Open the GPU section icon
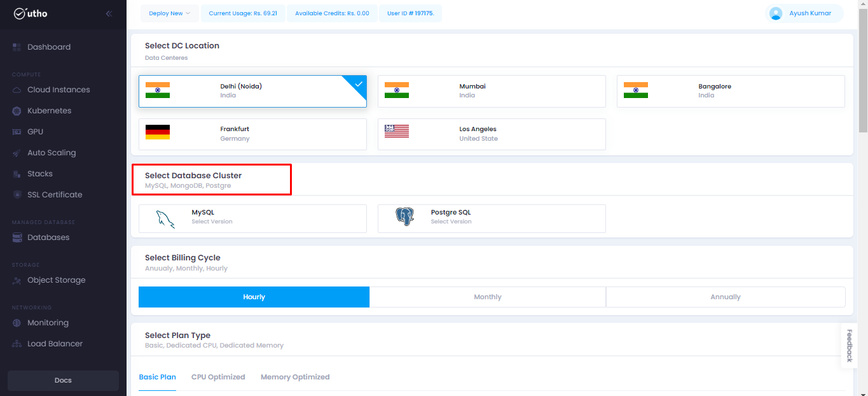Screen dimensions: 868x396 [17, 132]
